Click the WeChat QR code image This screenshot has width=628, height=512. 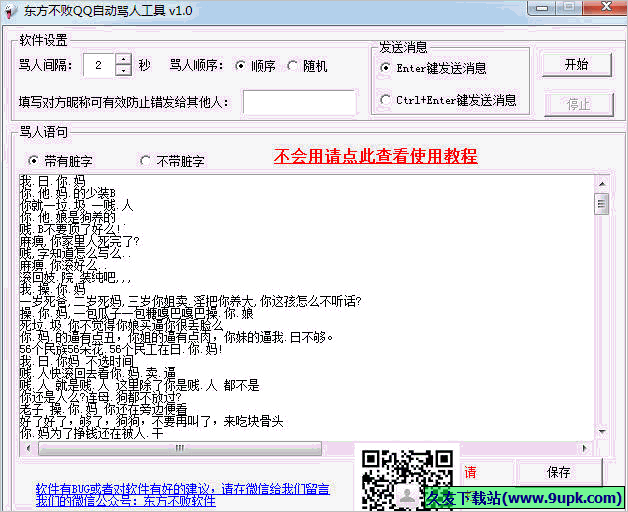coord(407,479)
